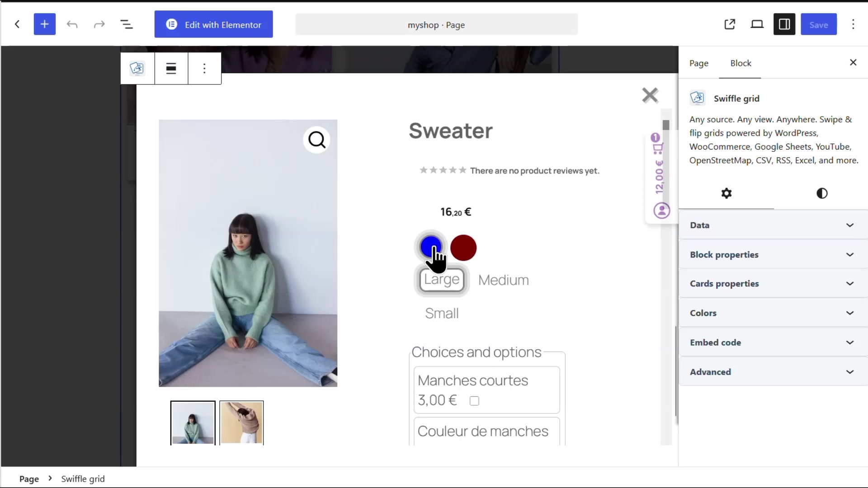Select the beige sweater thumbnail

pos(241,422)
